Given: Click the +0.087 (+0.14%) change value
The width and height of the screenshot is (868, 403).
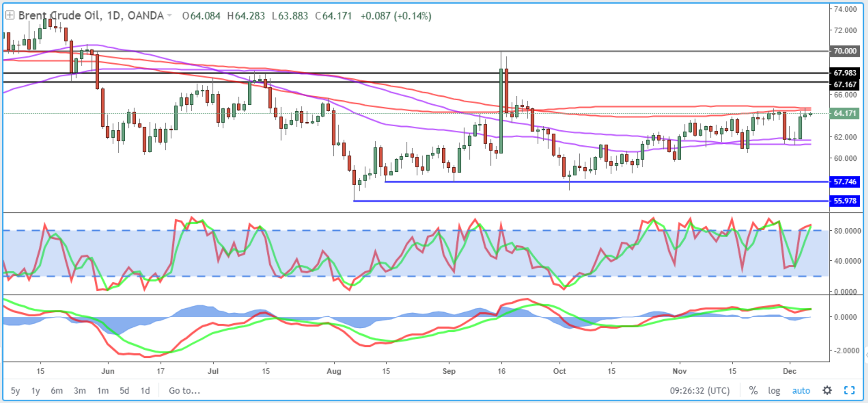Looking at the screenshot, I should 396,16.
